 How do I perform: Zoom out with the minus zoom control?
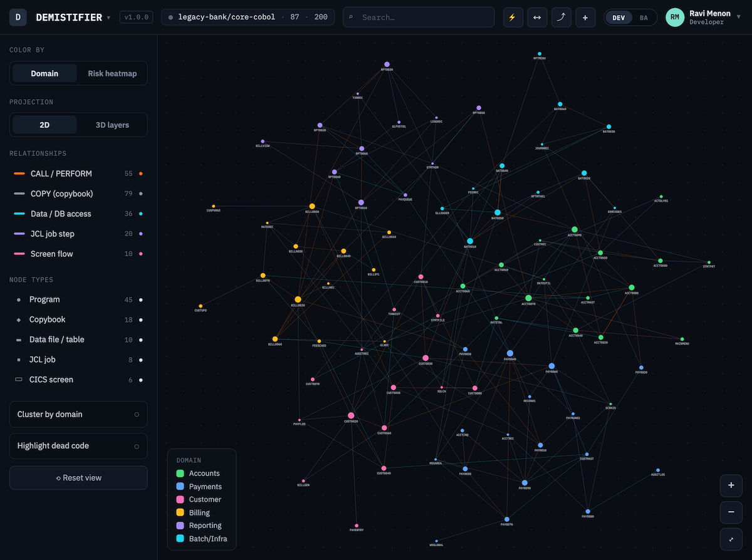pos(731,512)
